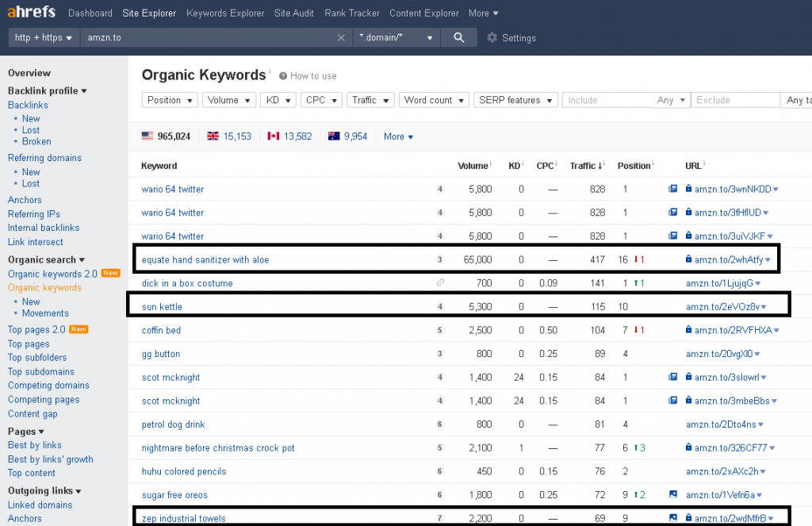Collapse the Backlink profile section
Viewport: 812px width, 526px height.
point(47,90)
